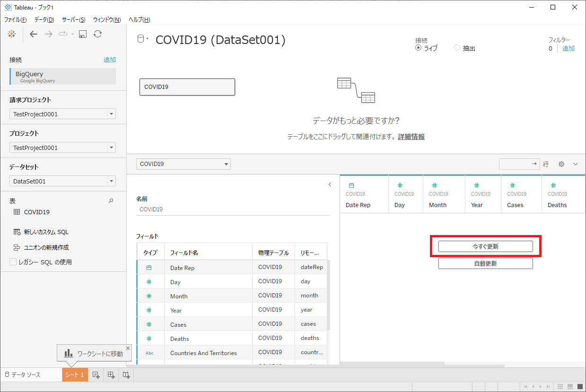Click the remote field name dateRep

312,267
